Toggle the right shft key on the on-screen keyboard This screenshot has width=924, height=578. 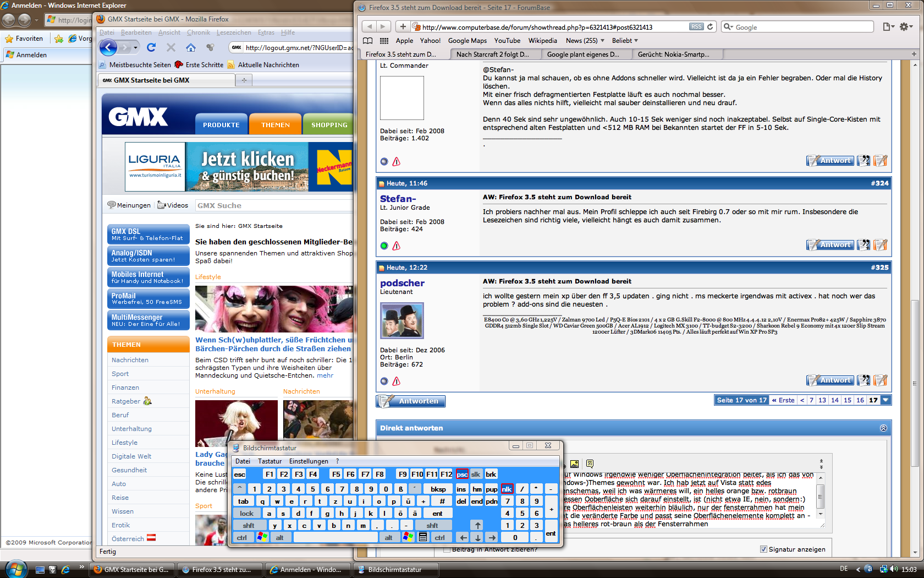click(x=432, y=525)
